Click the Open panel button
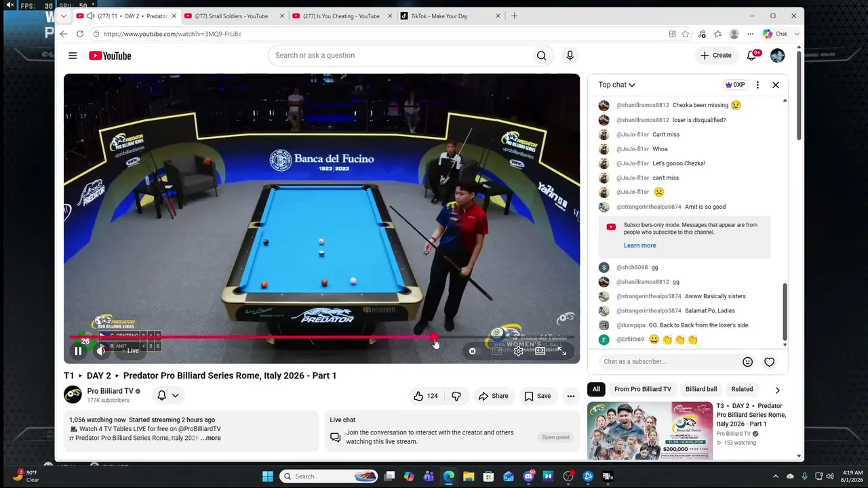Screen dimensions: 868x488 coord(555,437)
